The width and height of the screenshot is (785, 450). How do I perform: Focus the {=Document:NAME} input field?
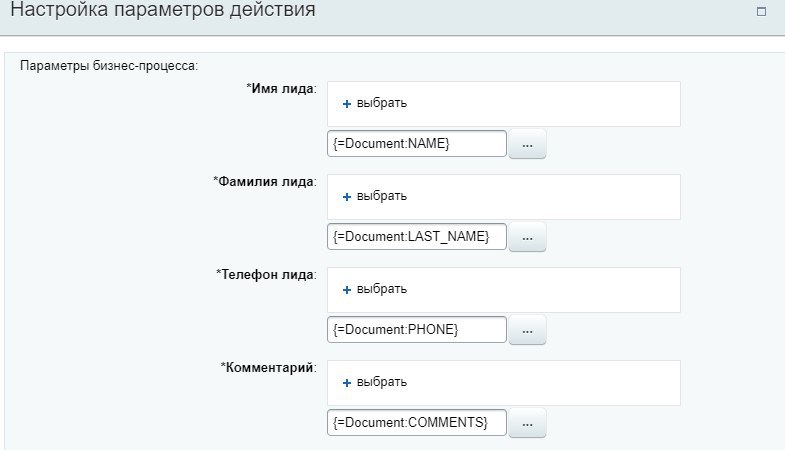point(417,144)
